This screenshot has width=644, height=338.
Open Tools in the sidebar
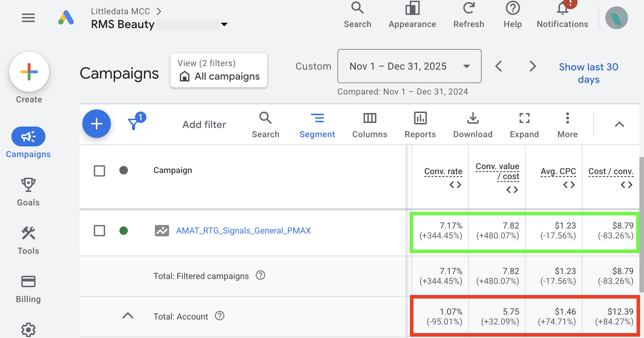pyautogui.click(x=28, y=241)
